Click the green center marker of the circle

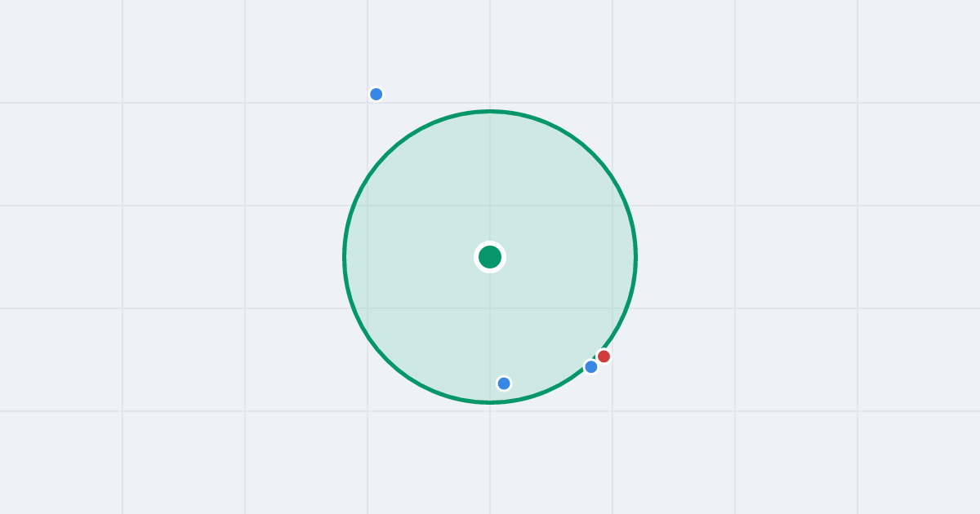tap(490, 257)
